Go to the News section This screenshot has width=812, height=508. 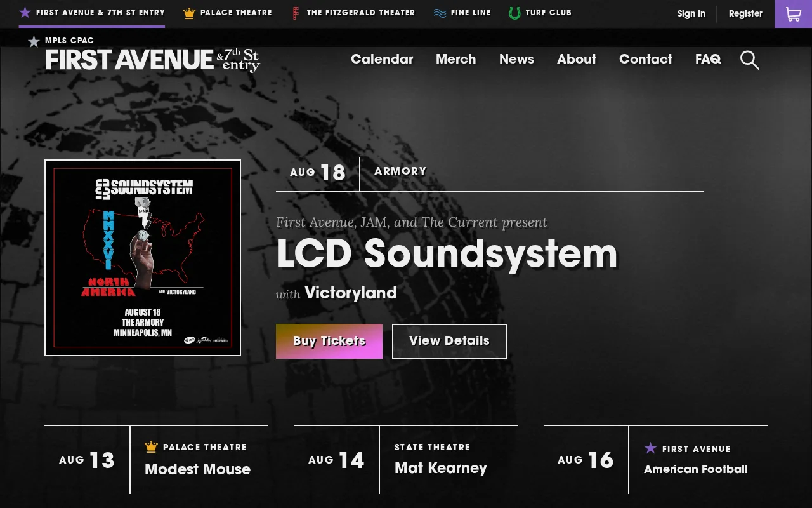click(x=516, y=59)
